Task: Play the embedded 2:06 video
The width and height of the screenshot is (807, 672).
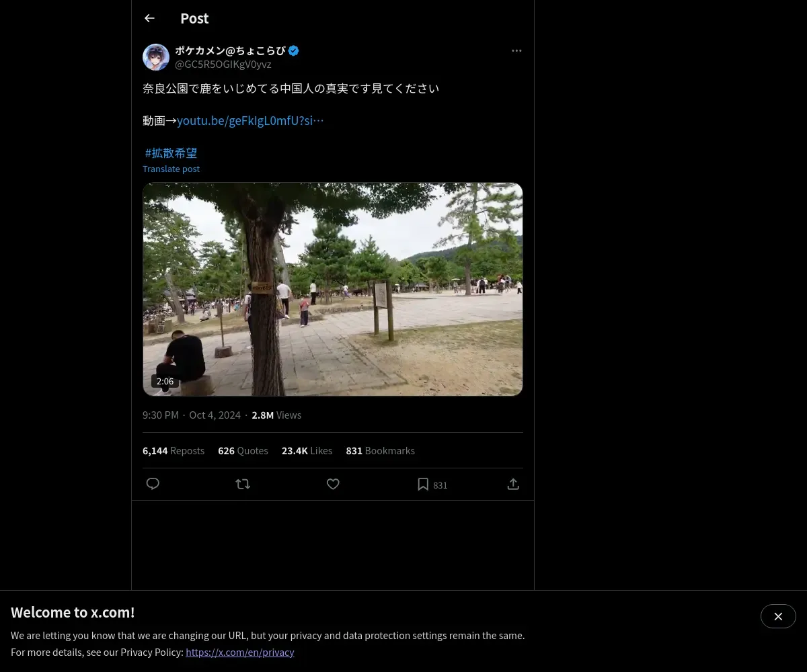Action: tap(333, 289)
